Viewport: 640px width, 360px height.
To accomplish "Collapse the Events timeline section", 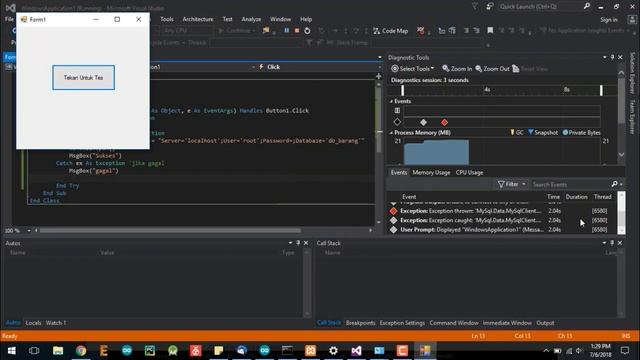I will tap(391, 101).
